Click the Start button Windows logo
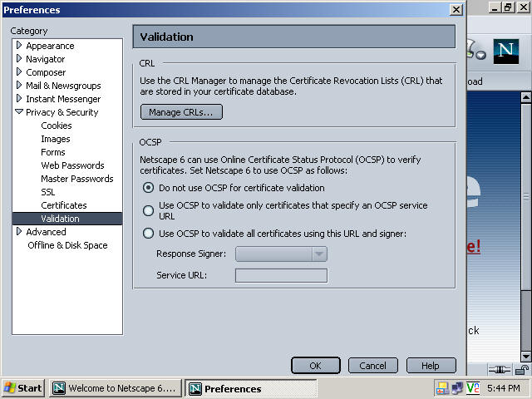The width and height of the screenshot is (532, 399). tap(9, 388)
